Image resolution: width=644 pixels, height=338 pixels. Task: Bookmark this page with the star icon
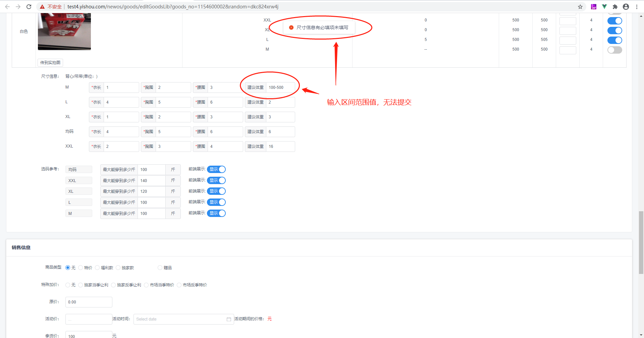coord(580,7)
